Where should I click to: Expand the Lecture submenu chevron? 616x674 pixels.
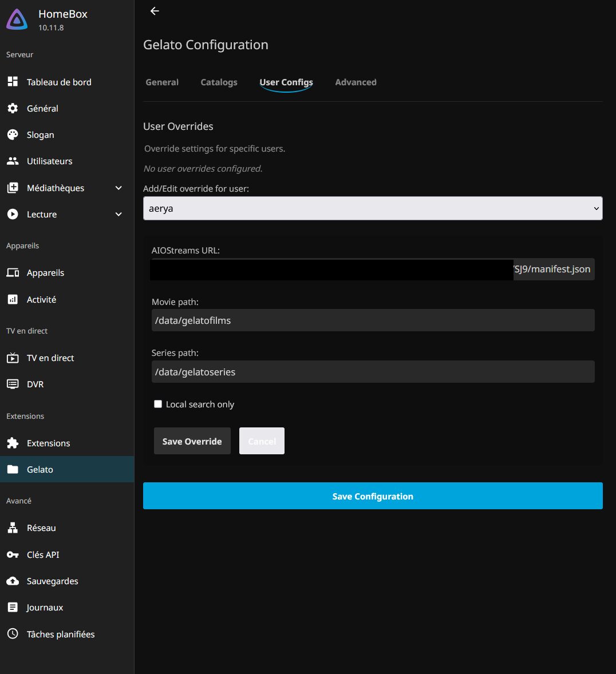point(119,214)
